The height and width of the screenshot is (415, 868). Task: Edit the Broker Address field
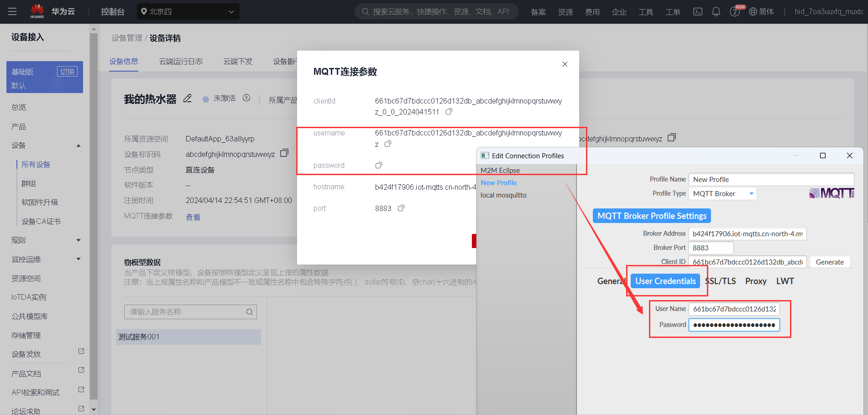(x=748, y=233)
